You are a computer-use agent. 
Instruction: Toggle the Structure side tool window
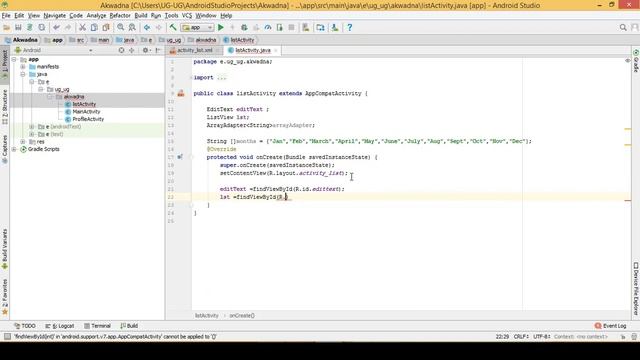5,107
